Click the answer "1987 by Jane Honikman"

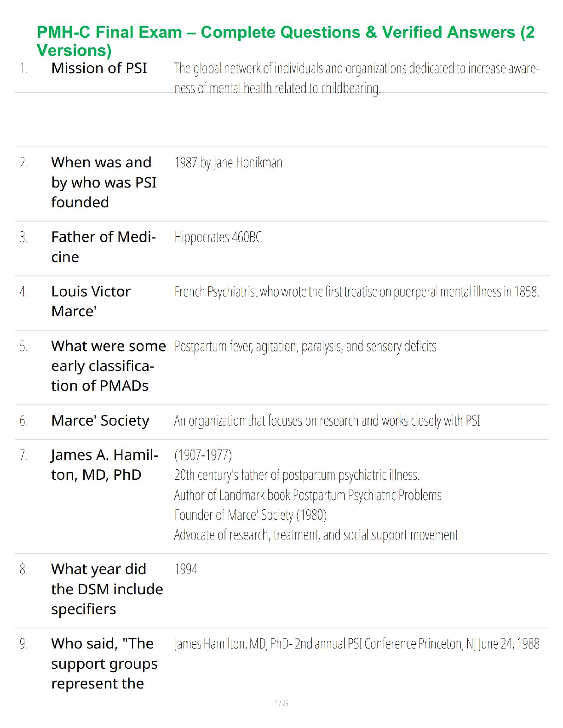[228, 163]
